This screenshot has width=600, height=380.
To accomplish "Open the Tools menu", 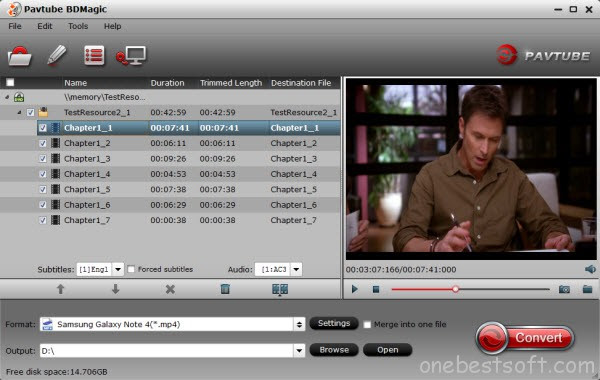I will pyautogui.click(x=78, y=26).
